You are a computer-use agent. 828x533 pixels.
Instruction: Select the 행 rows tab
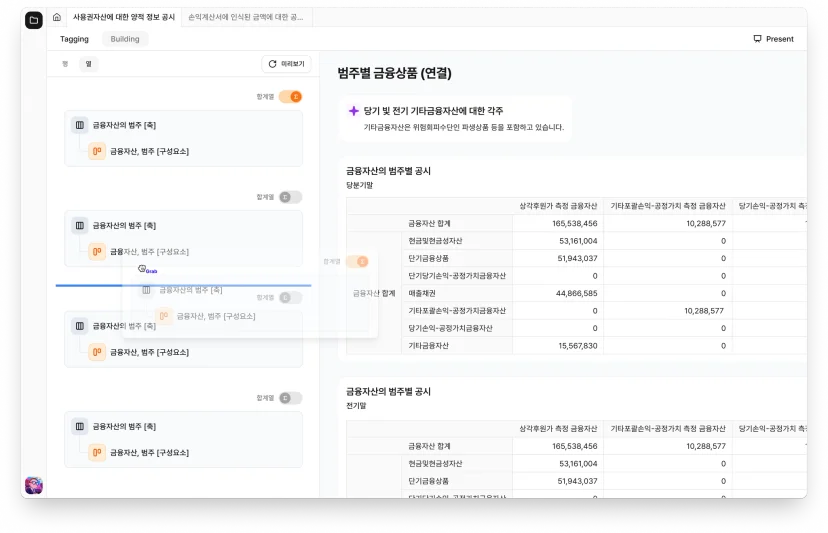65,64
